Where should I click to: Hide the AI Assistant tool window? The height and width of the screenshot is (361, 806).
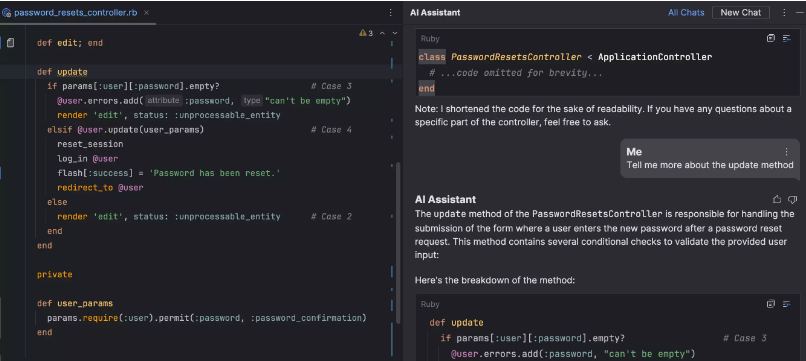coord(799,13)
